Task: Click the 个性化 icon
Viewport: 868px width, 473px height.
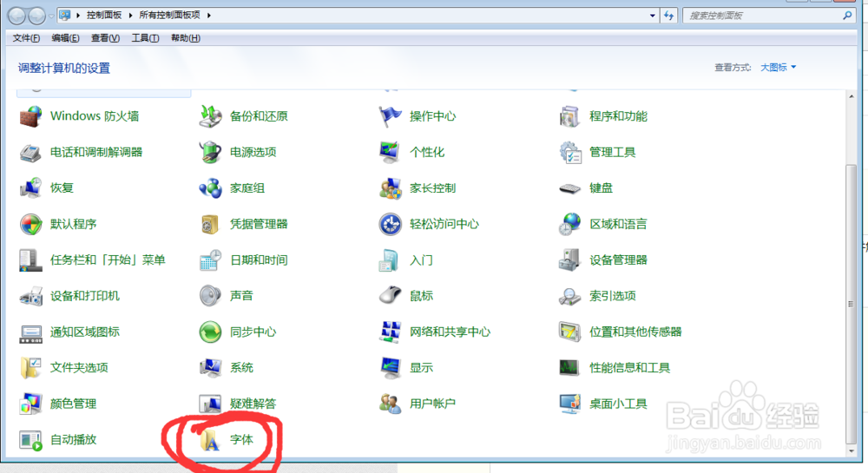Action: [391, 152]
